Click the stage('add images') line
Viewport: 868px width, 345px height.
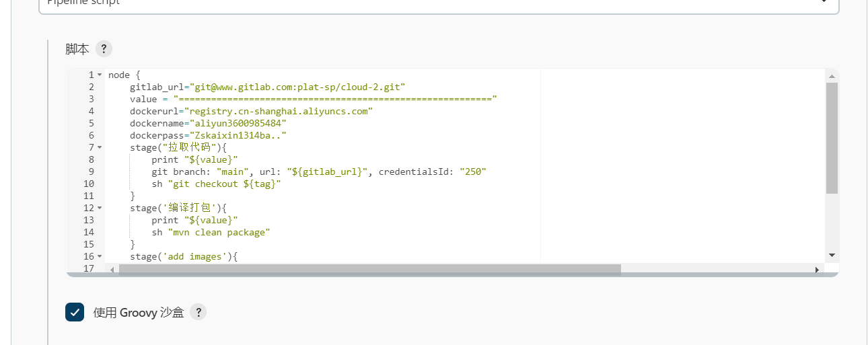click(184, 256)
